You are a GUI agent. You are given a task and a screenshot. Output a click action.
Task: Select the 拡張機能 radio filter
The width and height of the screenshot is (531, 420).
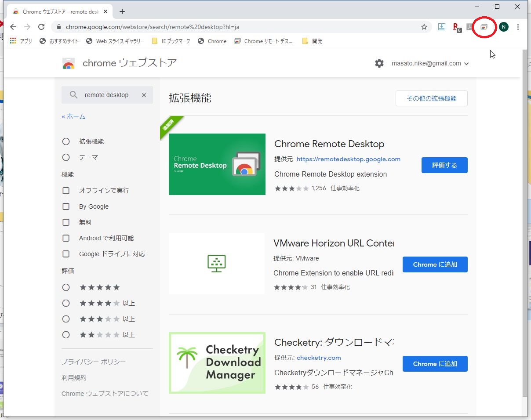tap(66, 141)
